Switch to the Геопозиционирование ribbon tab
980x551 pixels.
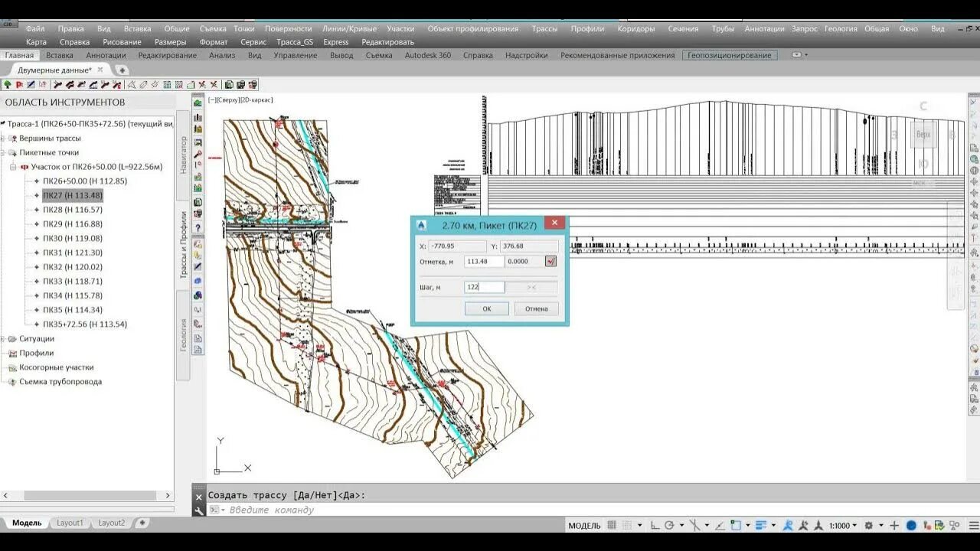pyautogui.click(x=730, y=55)
